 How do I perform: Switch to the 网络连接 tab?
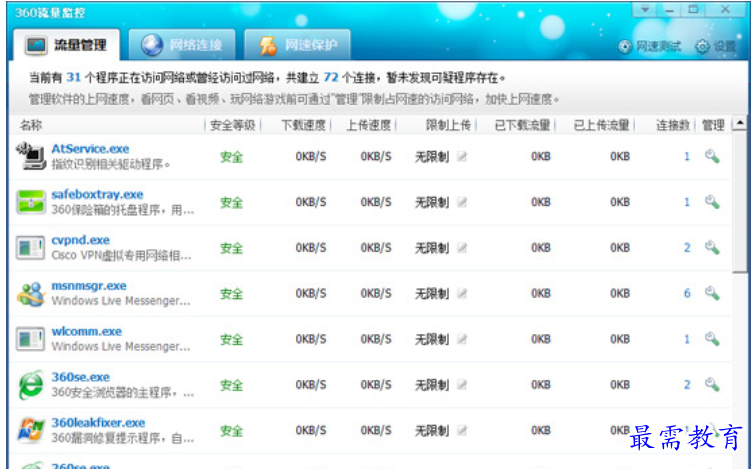(182, 46)
